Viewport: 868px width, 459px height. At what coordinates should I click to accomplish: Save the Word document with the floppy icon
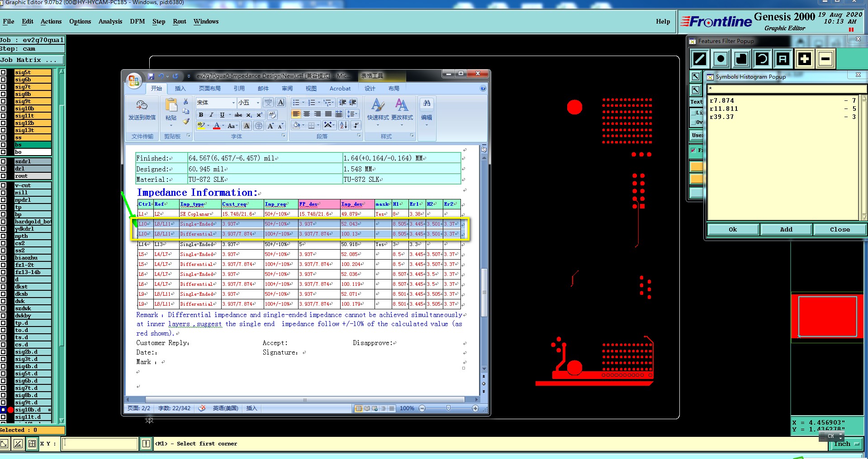point(151,76)
